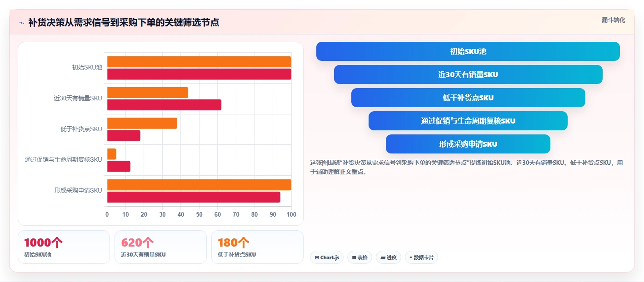Click the orange bar for 形成采购申请SKU
The width and height of the screenshot is (644, 282).
(199, 185)
